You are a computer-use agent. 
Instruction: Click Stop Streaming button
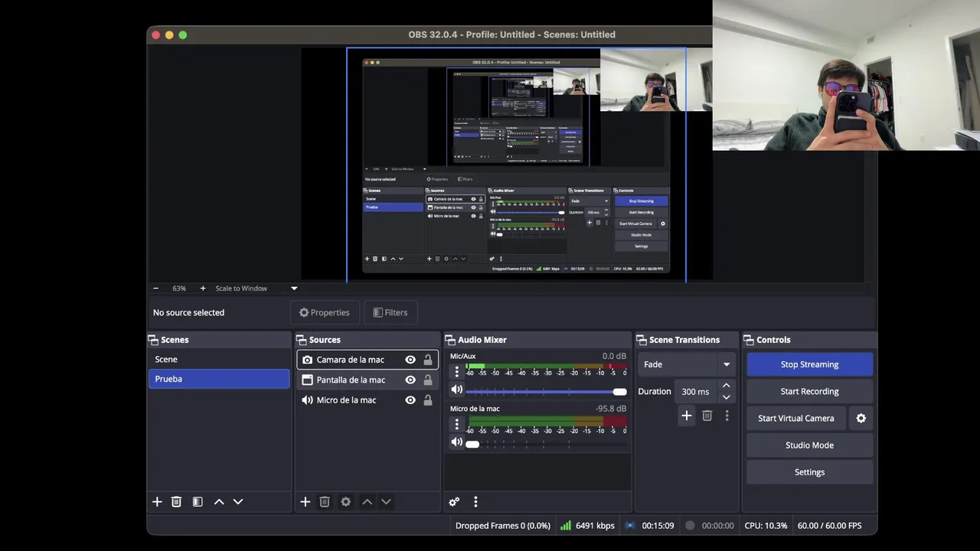click(x=809, y=364)
